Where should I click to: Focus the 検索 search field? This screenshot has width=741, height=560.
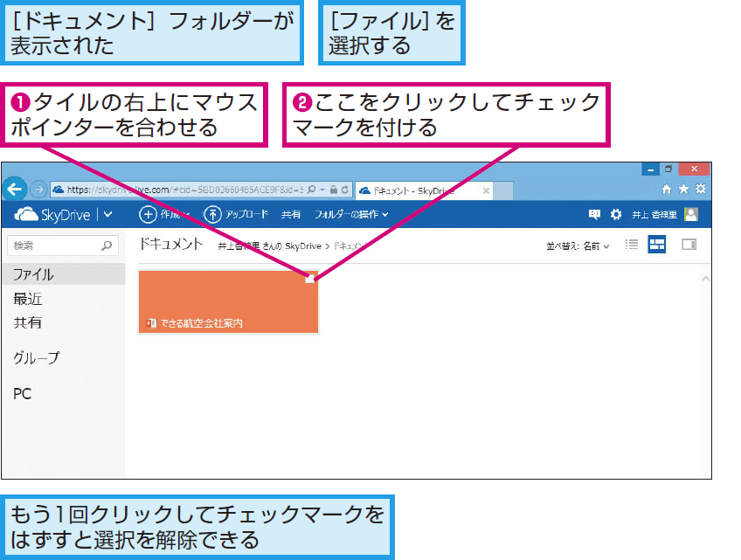(x=62, y=245)
